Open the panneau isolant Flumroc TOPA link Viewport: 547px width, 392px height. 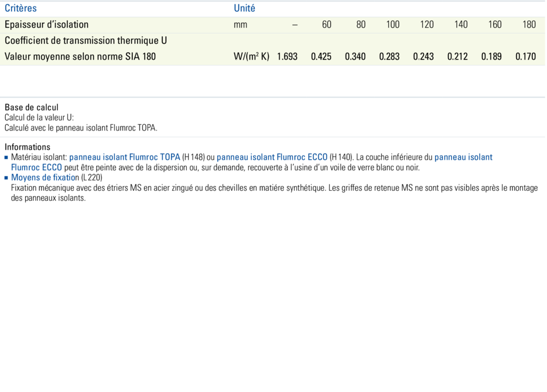coord(124,157)
